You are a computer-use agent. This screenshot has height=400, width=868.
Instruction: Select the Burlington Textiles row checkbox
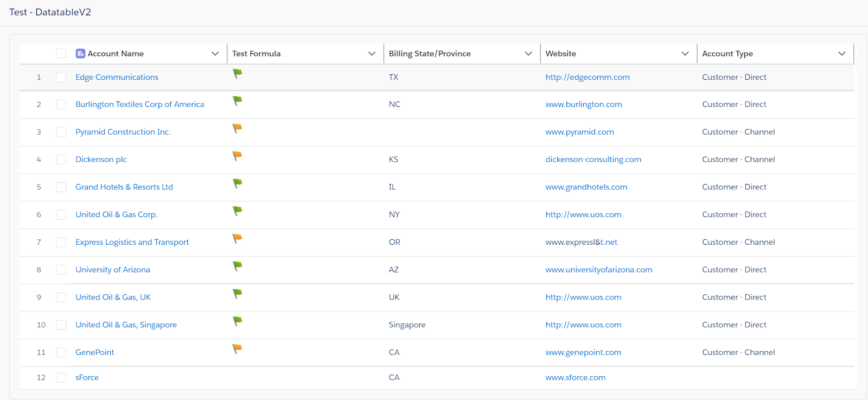pos(61,105)
